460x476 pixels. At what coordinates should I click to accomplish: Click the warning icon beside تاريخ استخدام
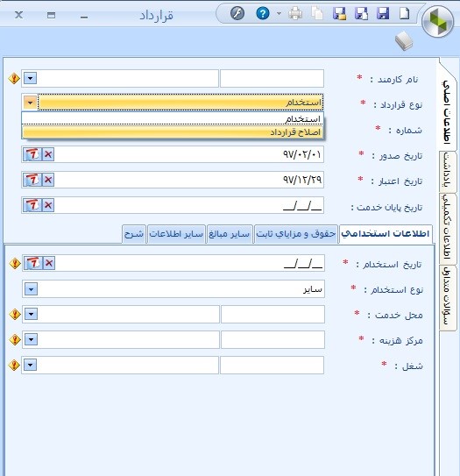15,264
